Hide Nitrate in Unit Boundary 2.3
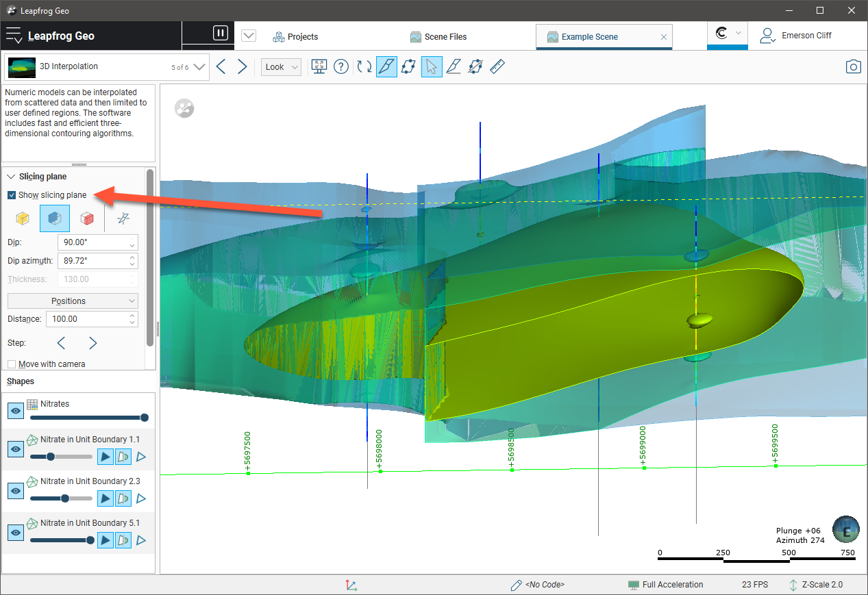868x595 pixels. coord(16,491)
